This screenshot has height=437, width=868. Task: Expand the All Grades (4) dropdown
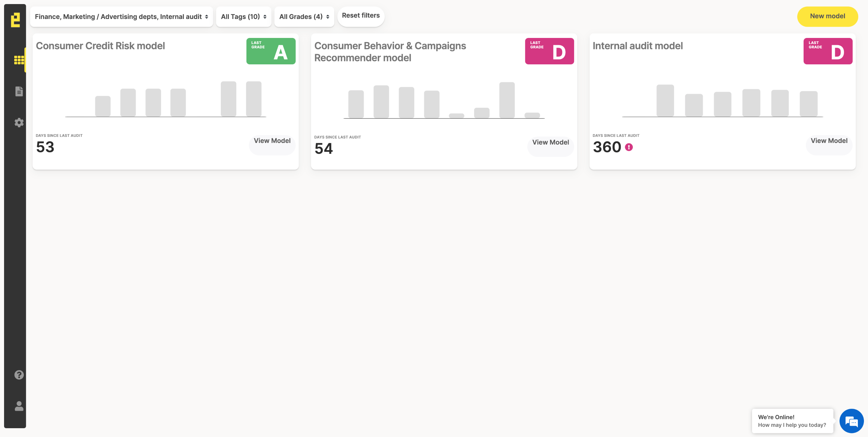coord(304,17)
